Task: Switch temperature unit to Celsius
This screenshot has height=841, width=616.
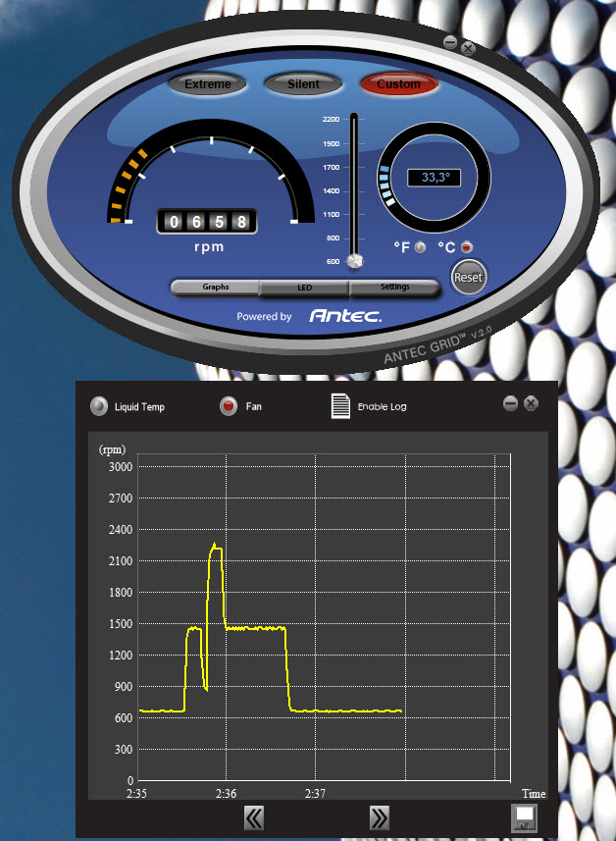Action: click(466, 247)
